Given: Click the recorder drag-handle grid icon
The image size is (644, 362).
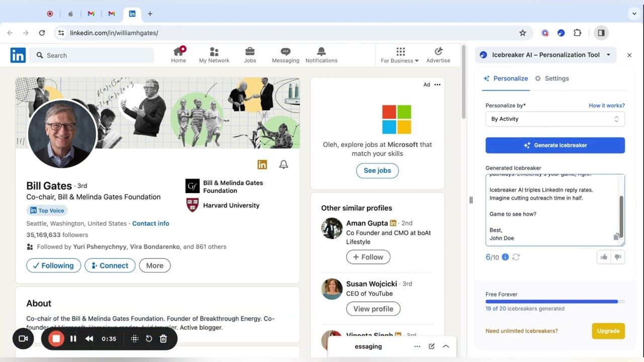Looking at the screenshot, I should [134, 339].
